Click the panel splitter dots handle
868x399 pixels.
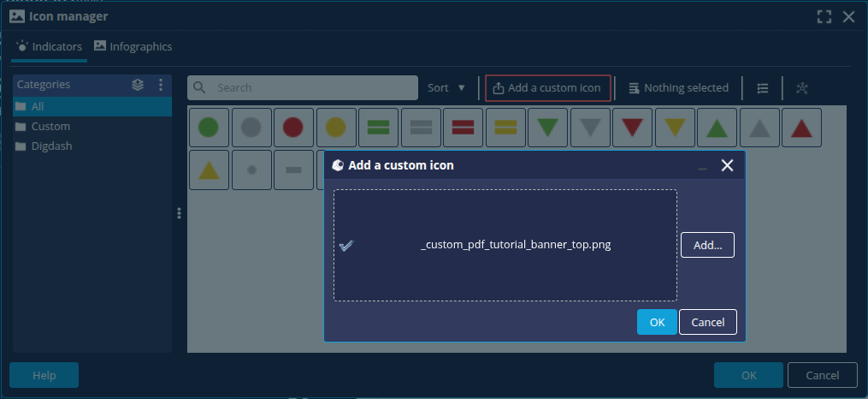[x=179, y=213]
